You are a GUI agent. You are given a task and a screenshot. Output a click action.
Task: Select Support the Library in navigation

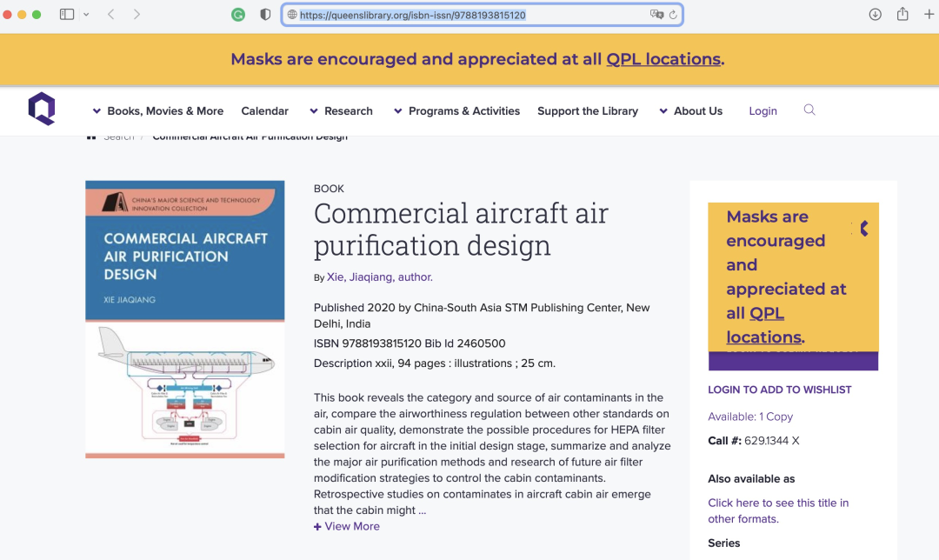tap(588, 110)
